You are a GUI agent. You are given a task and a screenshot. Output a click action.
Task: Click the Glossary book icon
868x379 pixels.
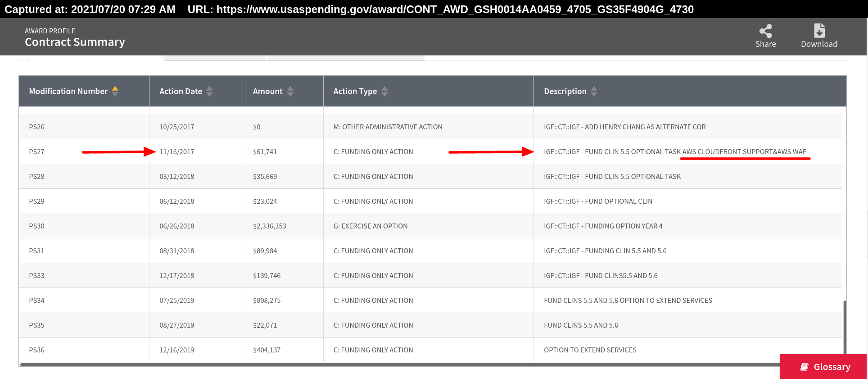point(804,367)
